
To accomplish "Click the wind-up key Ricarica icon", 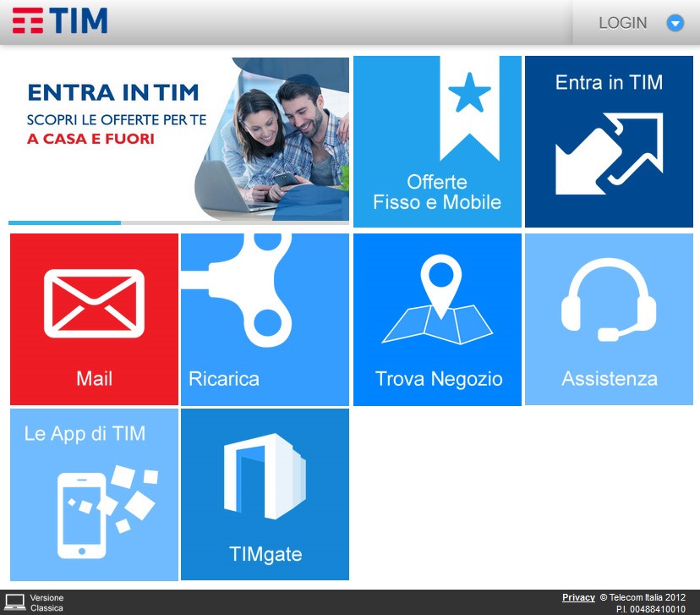I will 237,290.
